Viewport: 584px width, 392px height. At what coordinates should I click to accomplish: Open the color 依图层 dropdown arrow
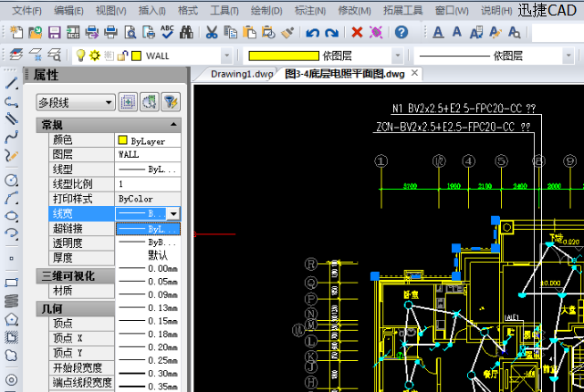398,56
